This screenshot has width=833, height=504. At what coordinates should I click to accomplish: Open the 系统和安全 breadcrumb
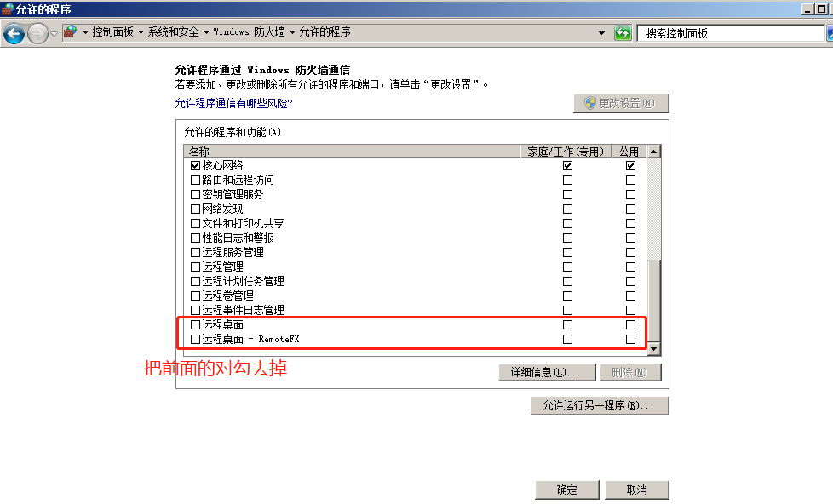(x=173, y=31)
